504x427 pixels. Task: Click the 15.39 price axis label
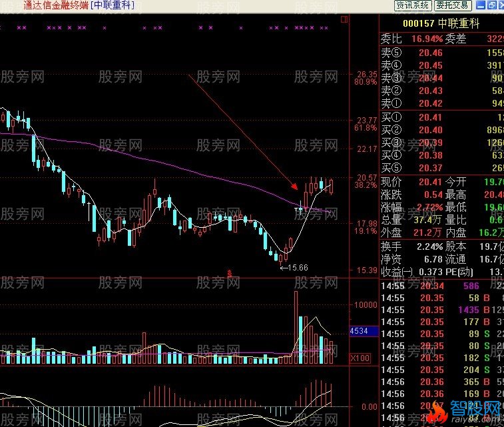tap(367, 270)
